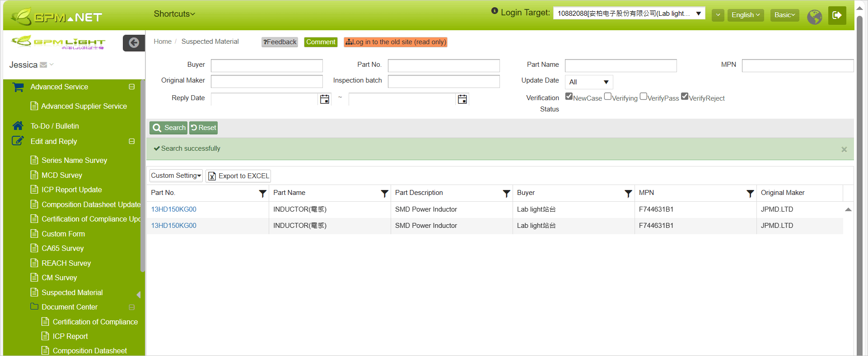This screenshot has width=868, height=356.
Task: Click the Home breadcrumb link
Action: click(163, 42)
